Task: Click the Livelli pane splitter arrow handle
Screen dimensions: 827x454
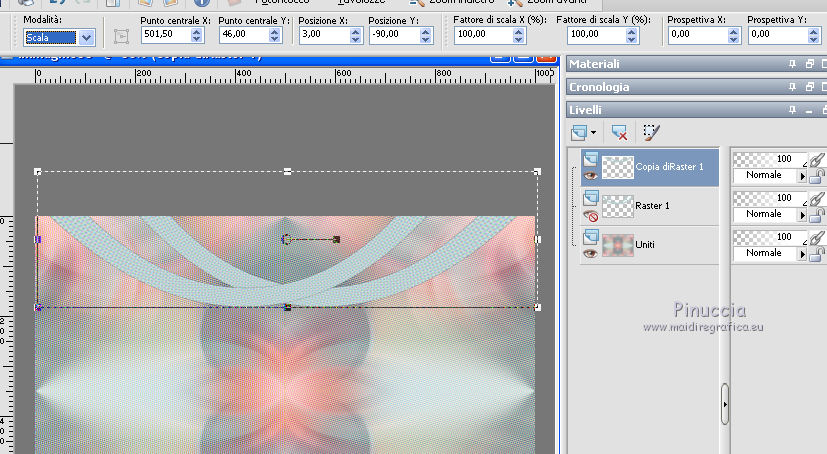Action: click(725, 404)
